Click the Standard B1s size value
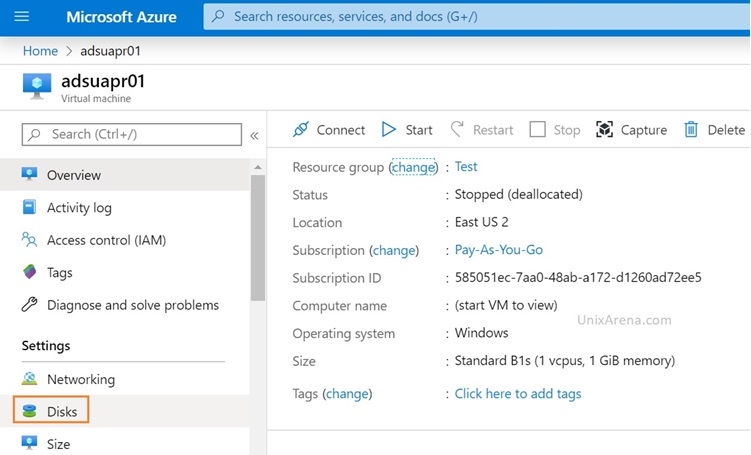751x455 pixels. click(565, 360)
